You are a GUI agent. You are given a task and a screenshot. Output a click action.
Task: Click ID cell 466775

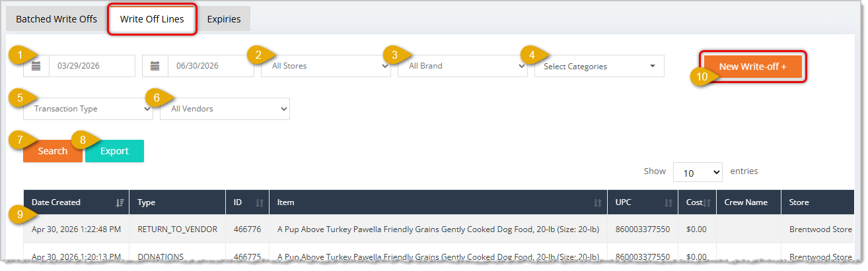(247, 257)
